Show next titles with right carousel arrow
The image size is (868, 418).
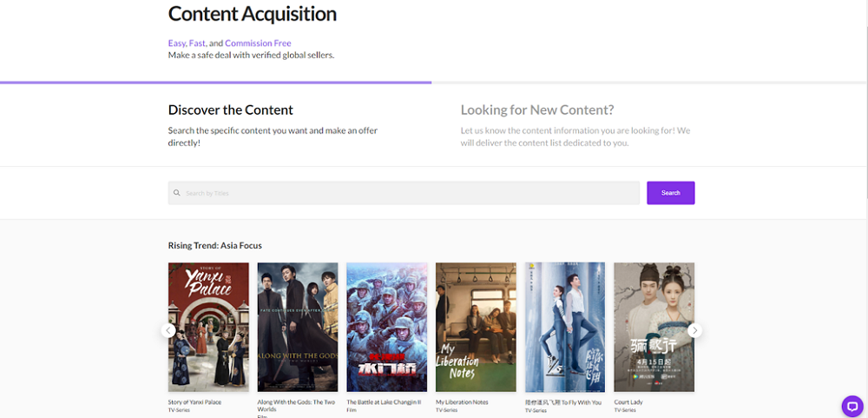[x=694, y=330]
